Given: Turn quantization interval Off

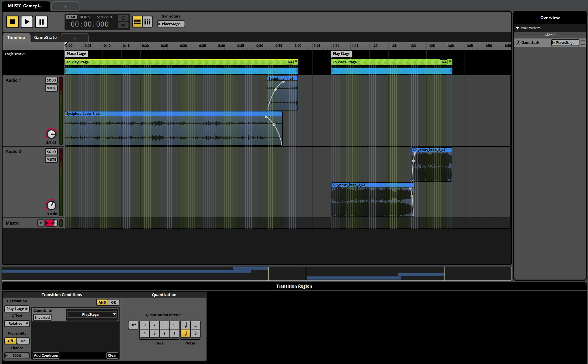Looking at the screenshot, I should (x=133, y=325).
